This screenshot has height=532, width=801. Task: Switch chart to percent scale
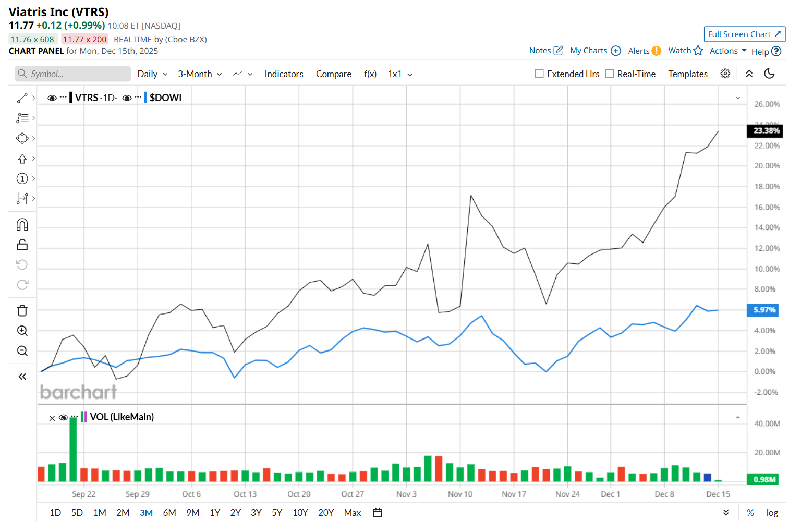click(x=750, y=513)
